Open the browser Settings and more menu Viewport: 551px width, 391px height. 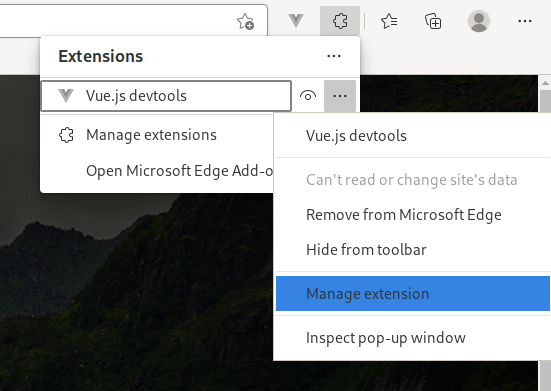[525, 21]
